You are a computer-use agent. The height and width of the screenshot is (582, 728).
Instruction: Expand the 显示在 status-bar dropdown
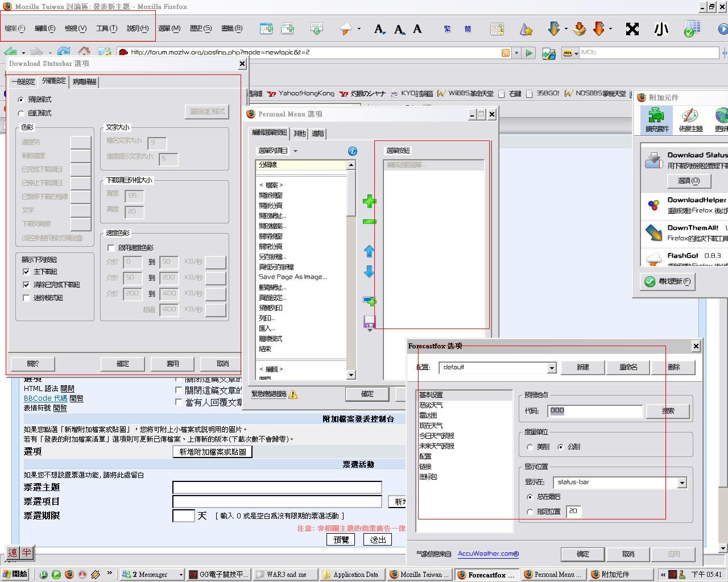pos(682,483)
